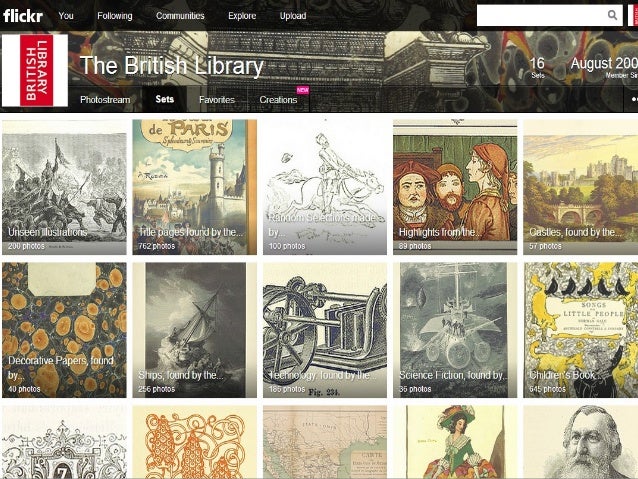Viewport: 638px width, 479px height.
Task: Open the Science Fiction set
Action: pos(455,330)
